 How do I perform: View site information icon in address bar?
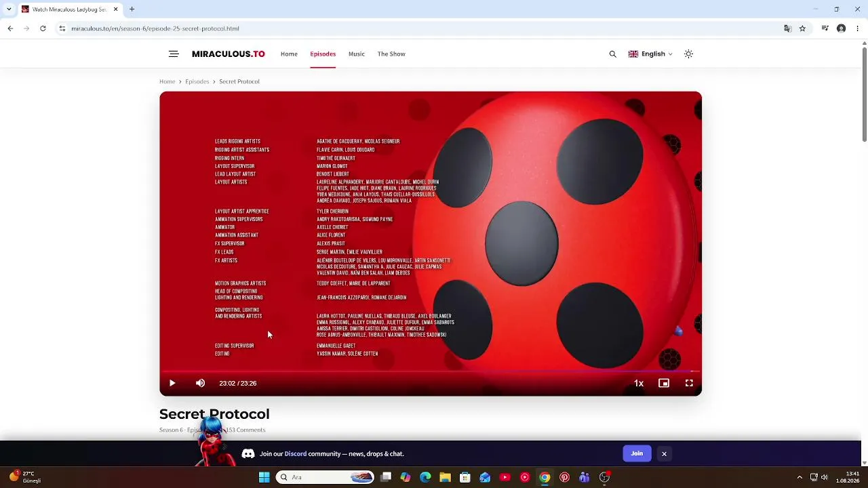[62, 28]
